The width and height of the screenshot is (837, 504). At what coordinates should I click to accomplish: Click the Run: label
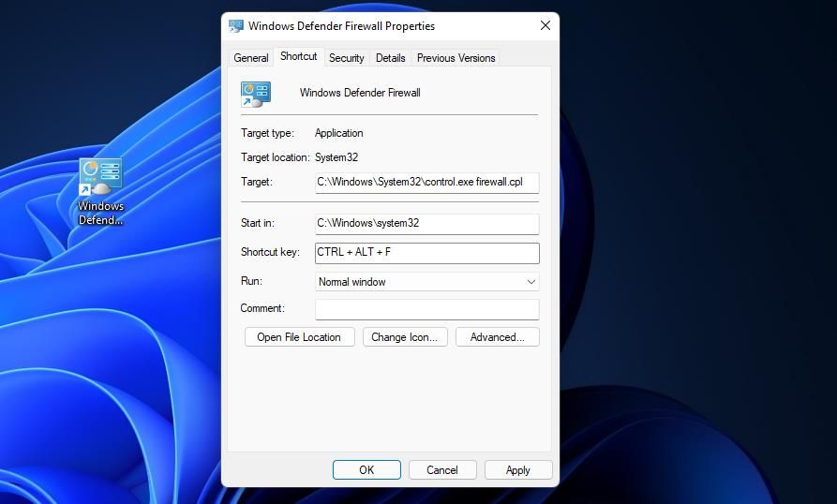pyautogui.click(x=251, y=281)
